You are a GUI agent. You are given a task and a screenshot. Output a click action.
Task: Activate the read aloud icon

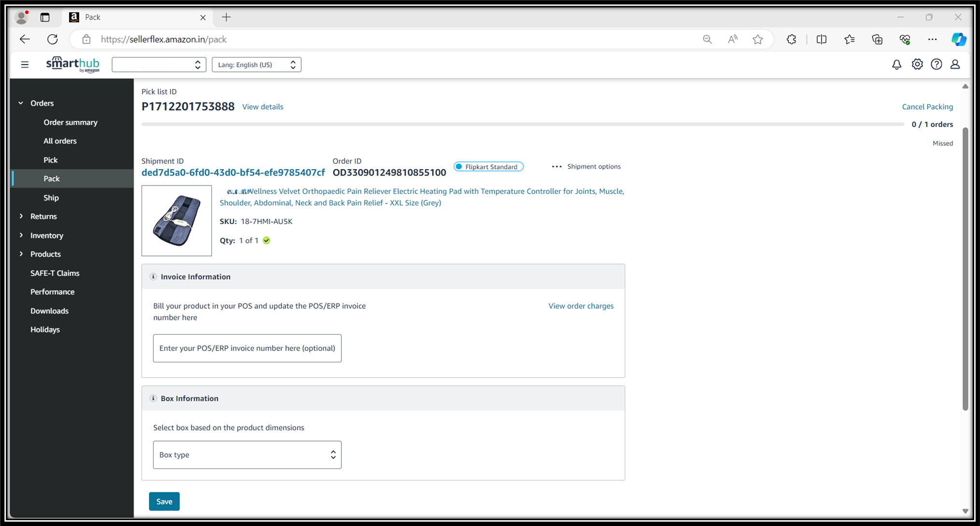[x=732, y=40]
